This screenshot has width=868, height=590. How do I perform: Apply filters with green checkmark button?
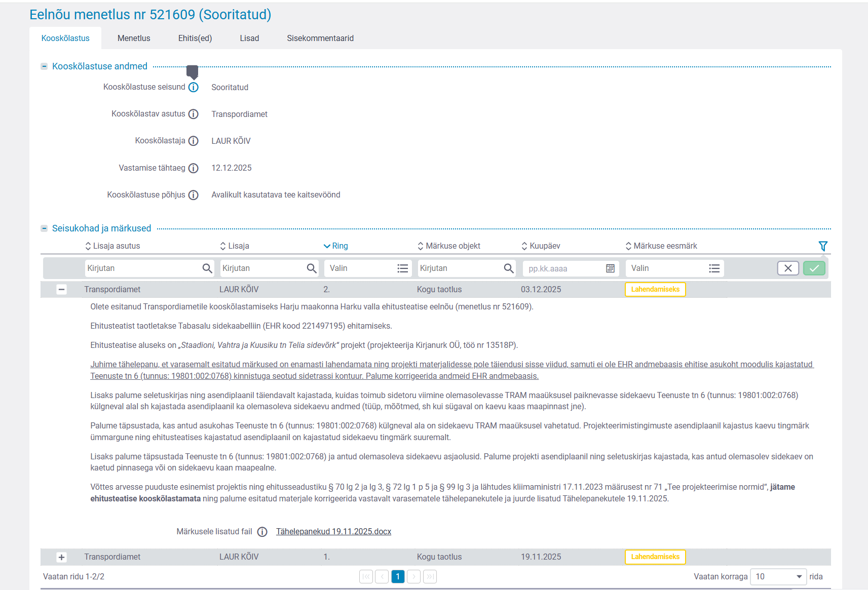click(814, 268)
